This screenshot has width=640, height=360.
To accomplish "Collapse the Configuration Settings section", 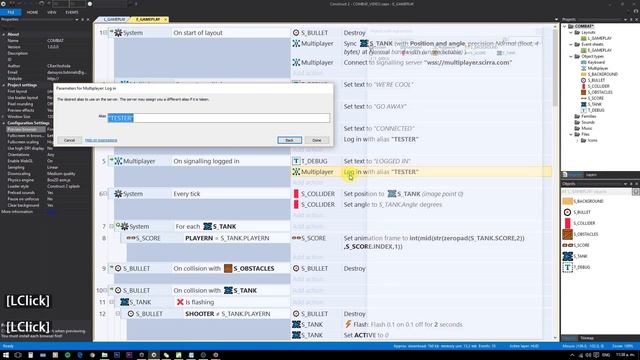I will 4,123.
